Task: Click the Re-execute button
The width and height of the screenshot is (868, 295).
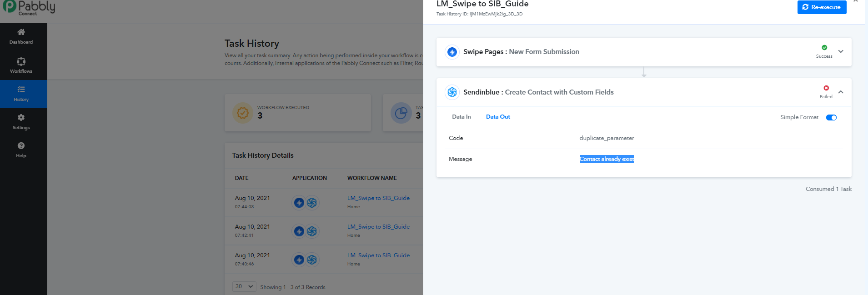Action: coord(822,7)
